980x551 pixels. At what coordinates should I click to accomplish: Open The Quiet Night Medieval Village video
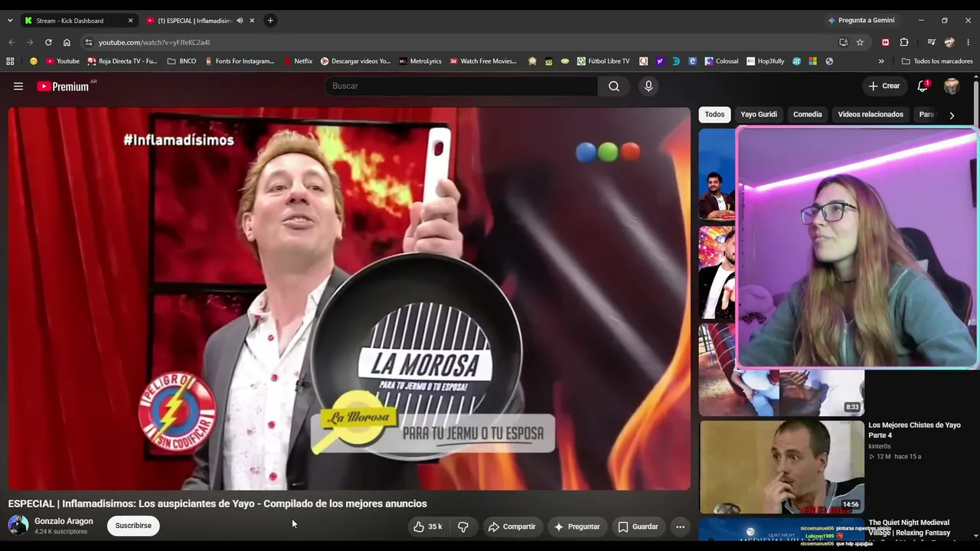[x=909, y=527]
